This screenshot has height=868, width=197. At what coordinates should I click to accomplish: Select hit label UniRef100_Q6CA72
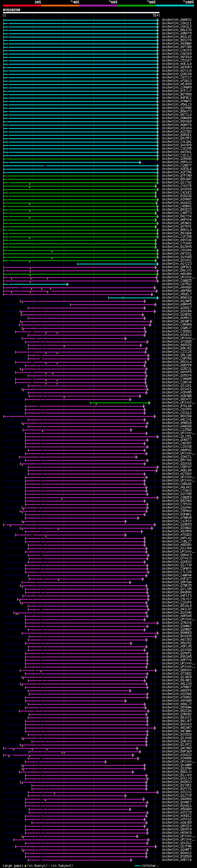[x=177, y=399]
